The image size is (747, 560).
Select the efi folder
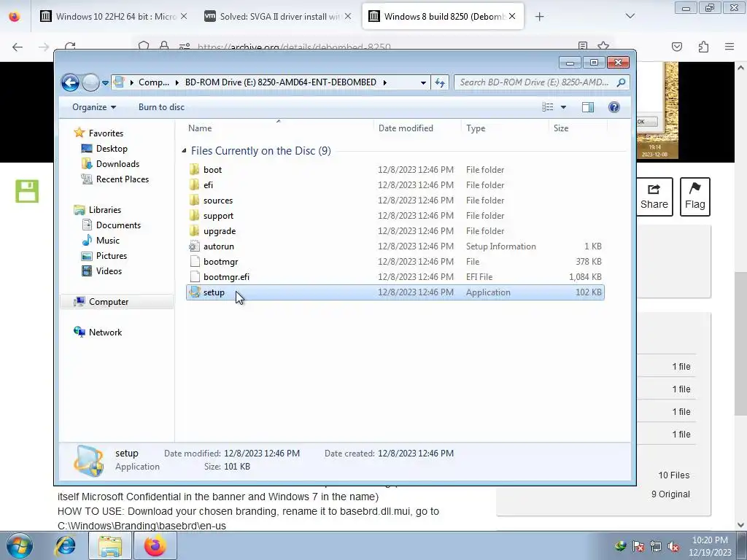(x=395, y=184)
